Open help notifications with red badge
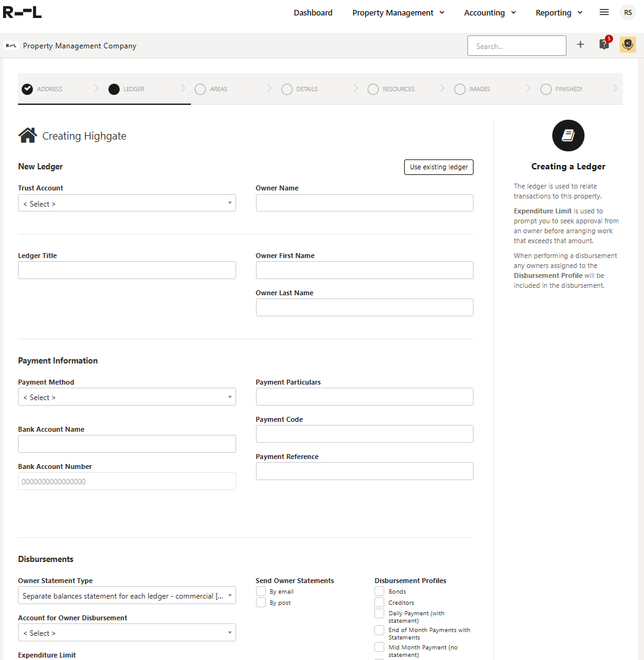 pos(604,45)
